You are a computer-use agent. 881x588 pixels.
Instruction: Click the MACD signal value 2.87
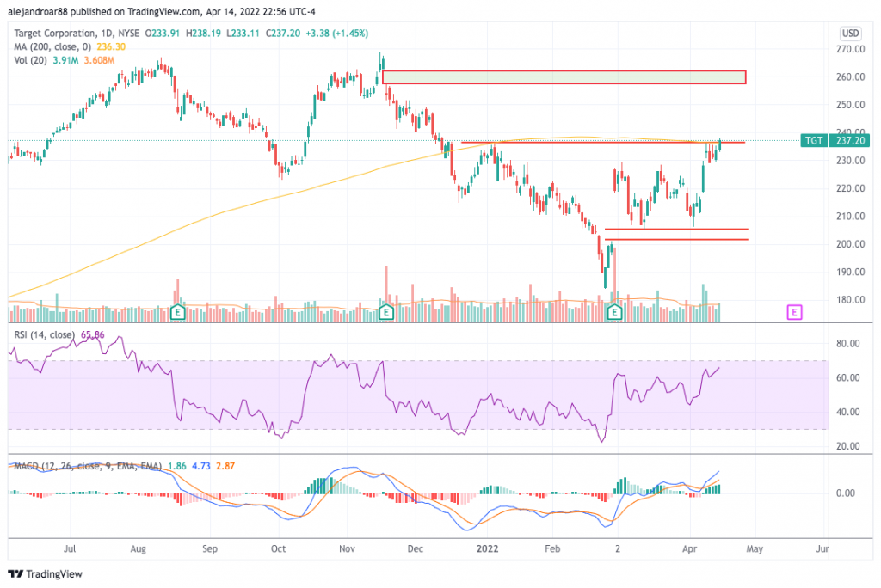pyautogui.click(x=225, y=466)
